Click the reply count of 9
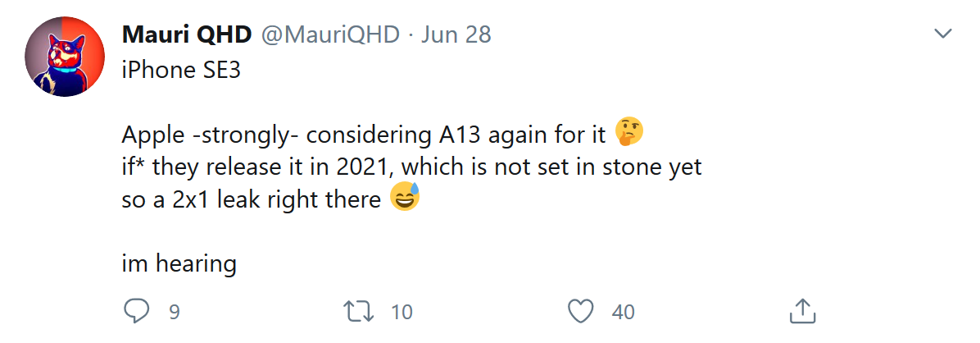This screenshot has width=980, height=343. click(174, 312)
